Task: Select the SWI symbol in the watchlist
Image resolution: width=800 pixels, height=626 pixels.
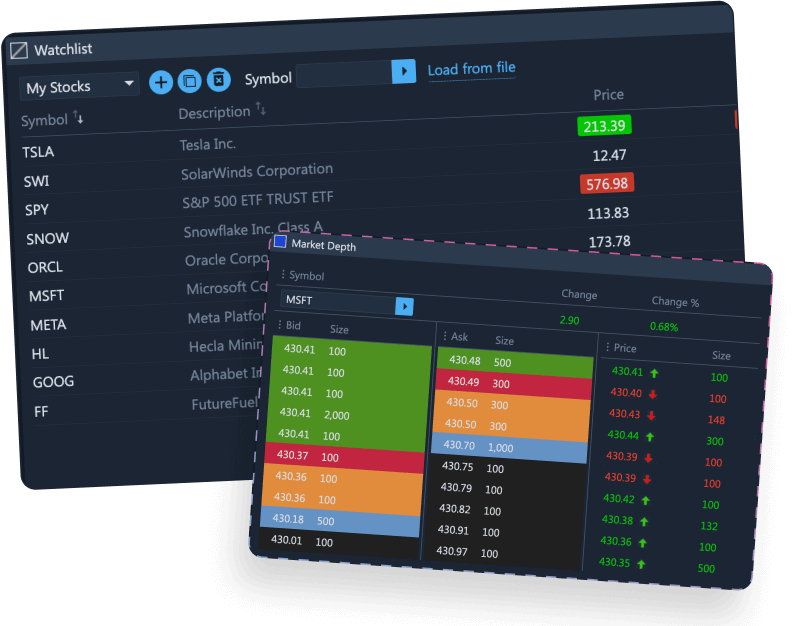Action: tap(37, 181)
